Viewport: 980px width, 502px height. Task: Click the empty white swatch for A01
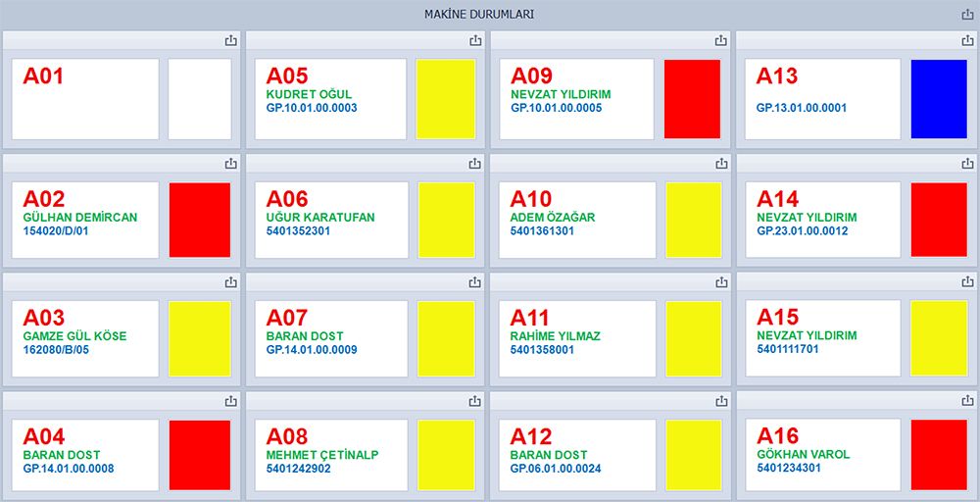(200, 99)
